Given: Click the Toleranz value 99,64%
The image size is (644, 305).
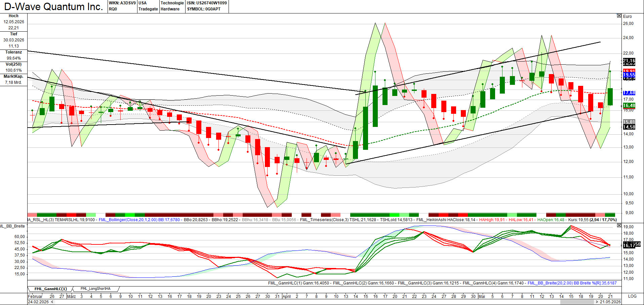Looking at the screenshot, I should tap(14, 58).
